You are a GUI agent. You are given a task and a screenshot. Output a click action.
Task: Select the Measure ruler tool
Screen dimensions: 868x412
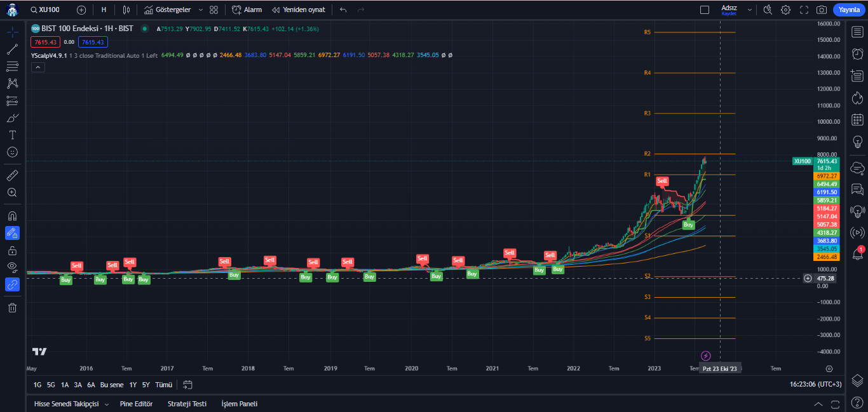coord(12,175)
